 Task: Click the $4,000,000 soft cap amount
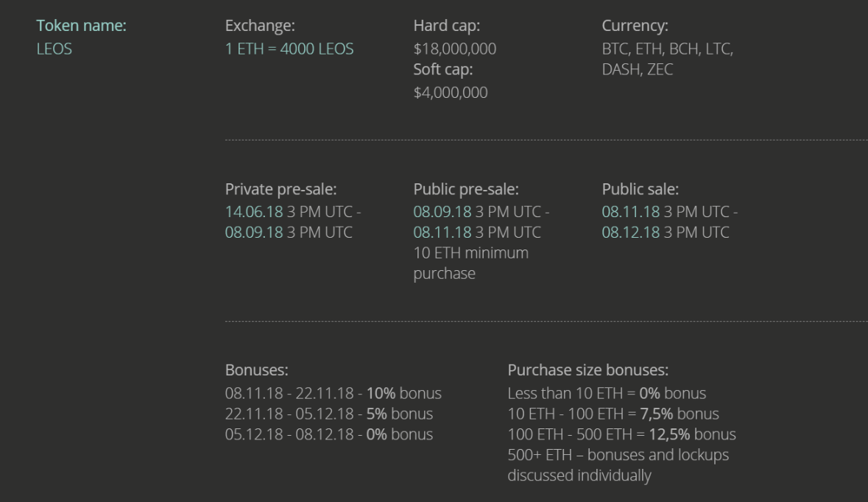450,93
